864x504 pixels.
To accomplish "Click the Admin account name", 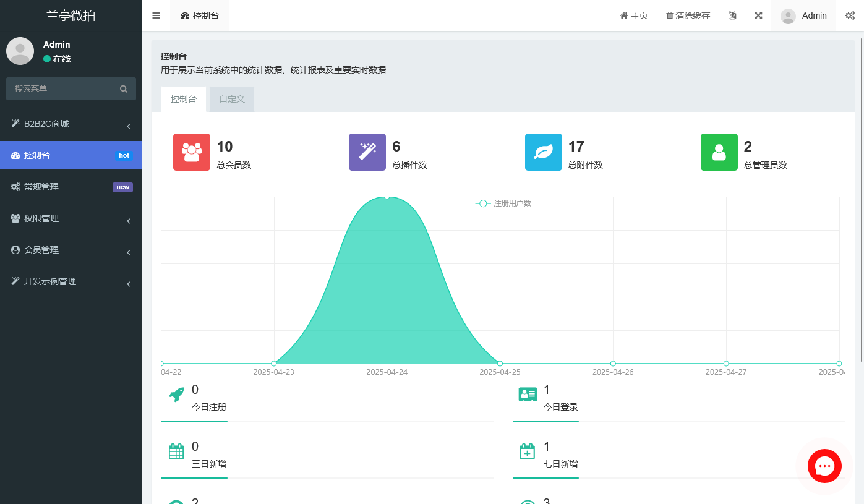I will pos(814,15).
